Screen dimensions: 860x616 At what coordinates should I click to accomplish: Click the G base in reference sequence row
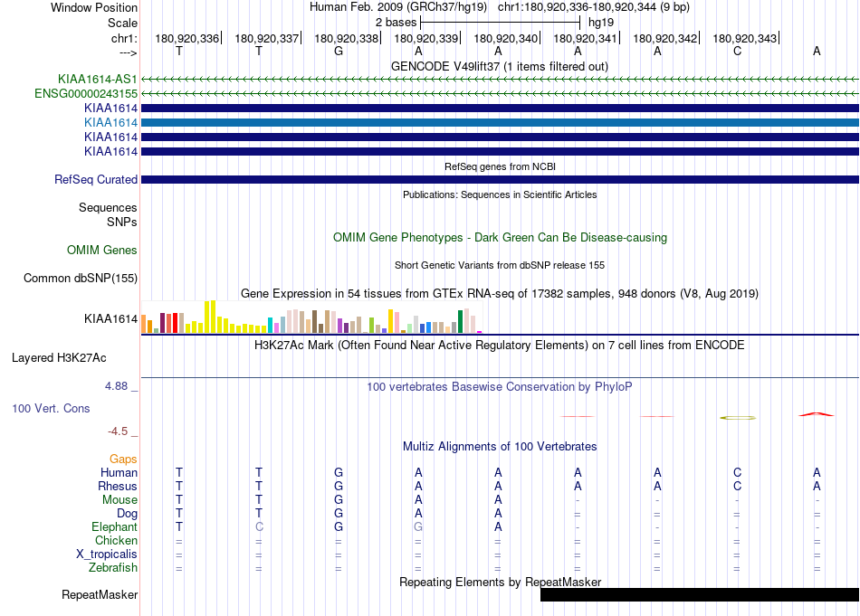tap(339, 52)
